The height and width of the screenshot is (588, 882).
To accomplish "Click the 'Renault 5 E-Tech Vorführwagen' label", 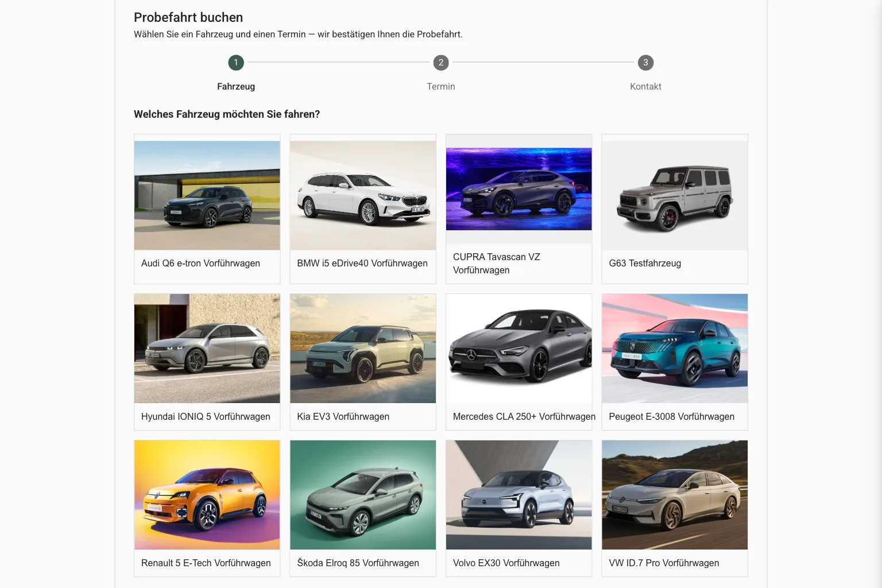I will pyautogui.click(x=206, y=563).
